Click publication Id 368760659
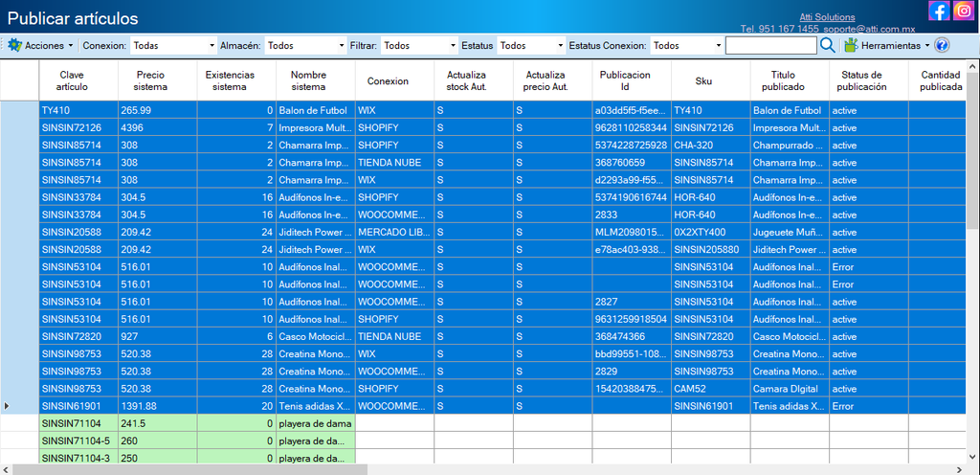Viewport: 980px width, 475px height. (632, 163)
